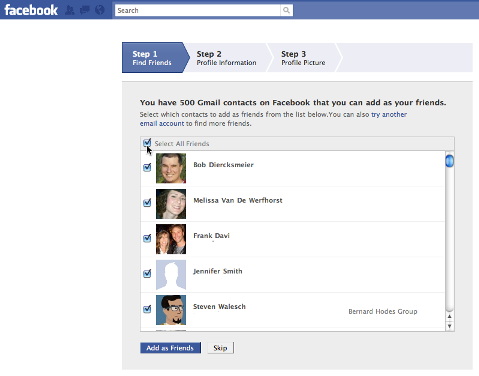Viewport: 479px width, 376px height.
Task: Uncheck Bob Diercksmeier's checkbox
Action: point(147,167)
